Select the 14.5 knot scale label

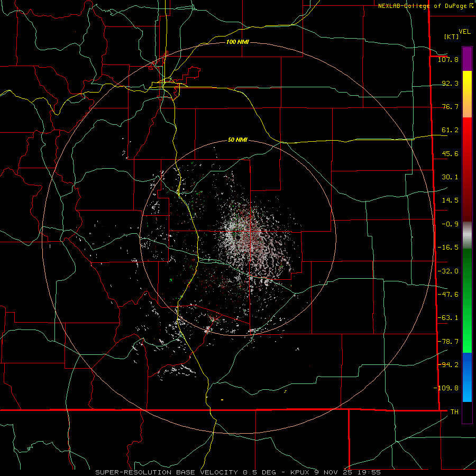click(x=450, y=200)
